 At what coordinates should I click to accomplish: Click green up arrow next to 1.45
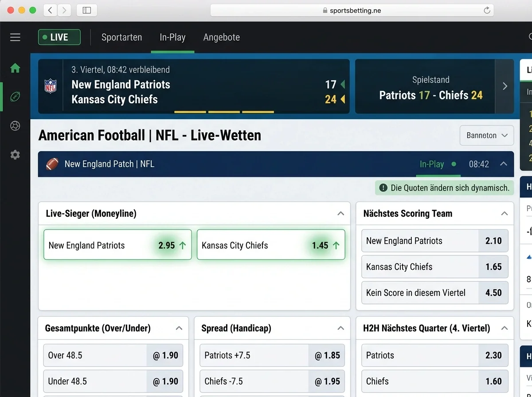(336, 245)
